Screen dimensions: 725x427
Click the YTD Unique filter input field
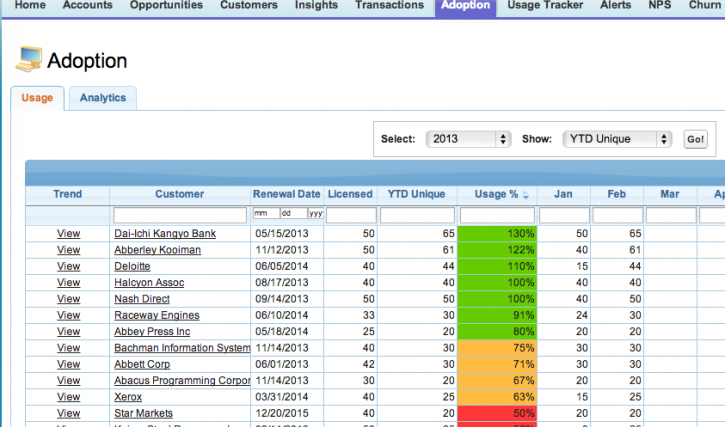pos(417,215)
